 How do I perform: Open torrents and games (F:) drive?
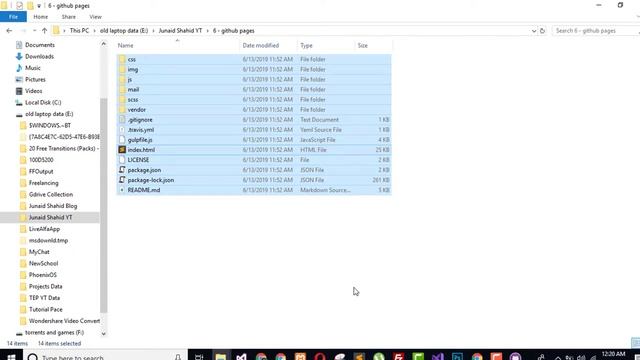(x=54, y=332)
